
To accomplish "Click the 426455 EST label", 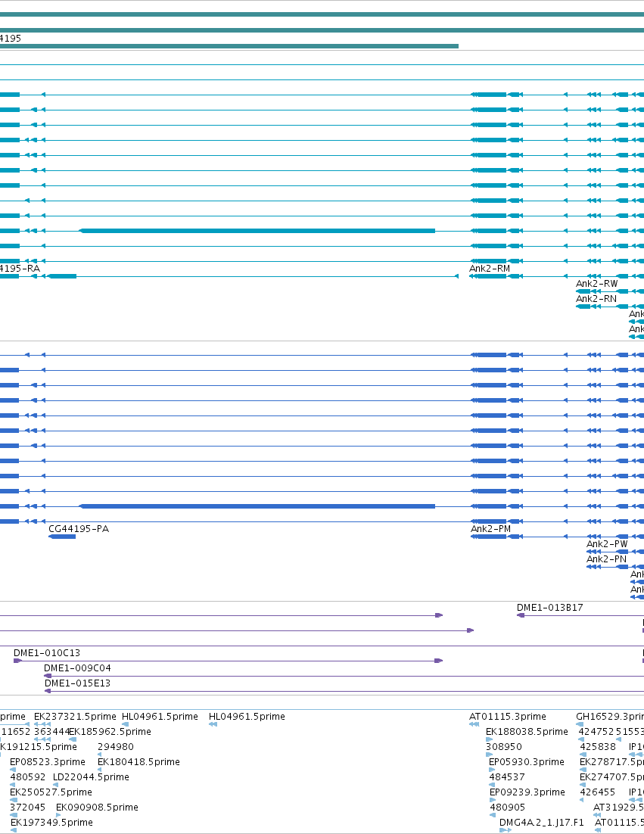I will pyautogui.click(x=598, y=792).
